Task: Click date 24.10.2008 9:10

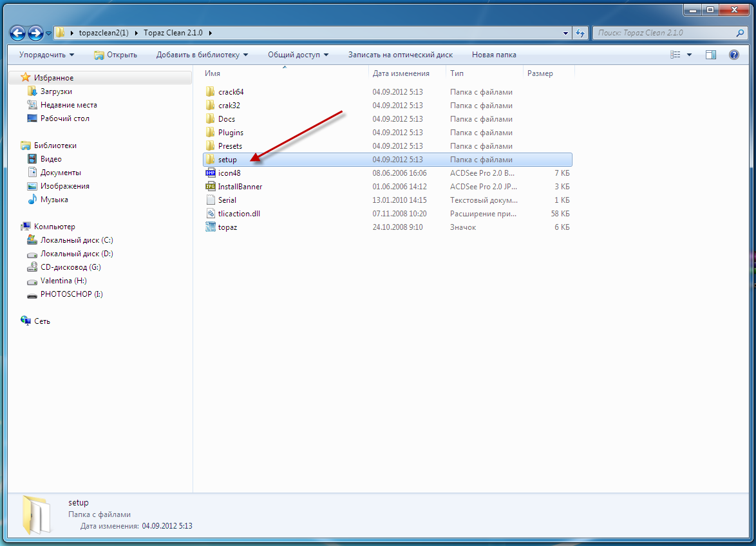Action: [398, 227]
